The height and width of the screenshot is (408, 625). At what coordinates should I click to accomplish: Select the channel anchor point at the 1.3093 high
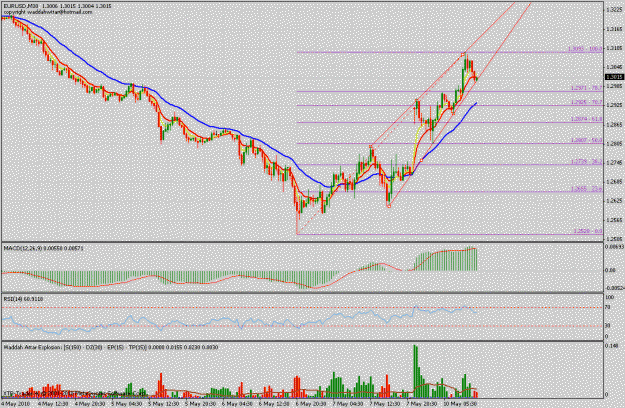point(464,53)
